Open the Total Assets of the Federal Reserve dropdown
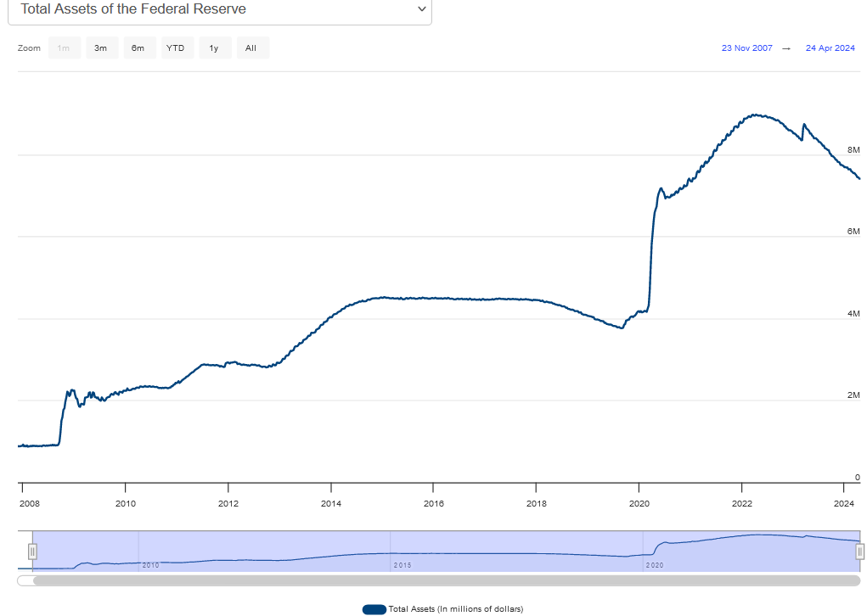867x616 pixels. tap(219, 9)
